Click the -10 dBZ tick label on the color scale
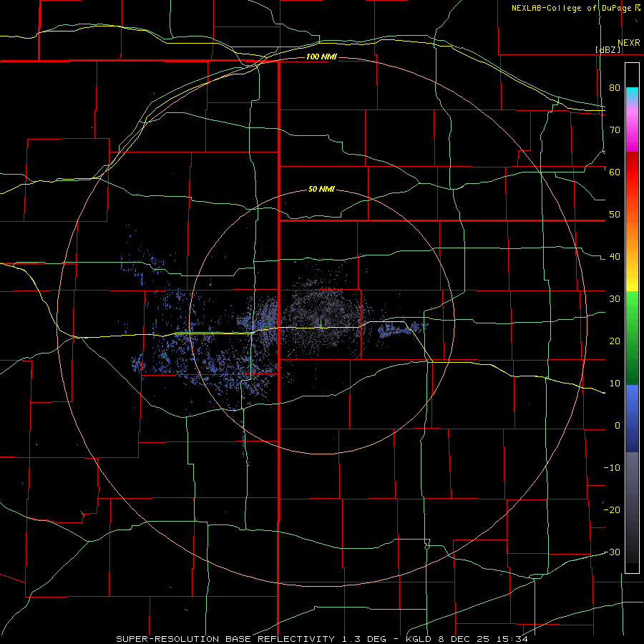 coord(612,468)
